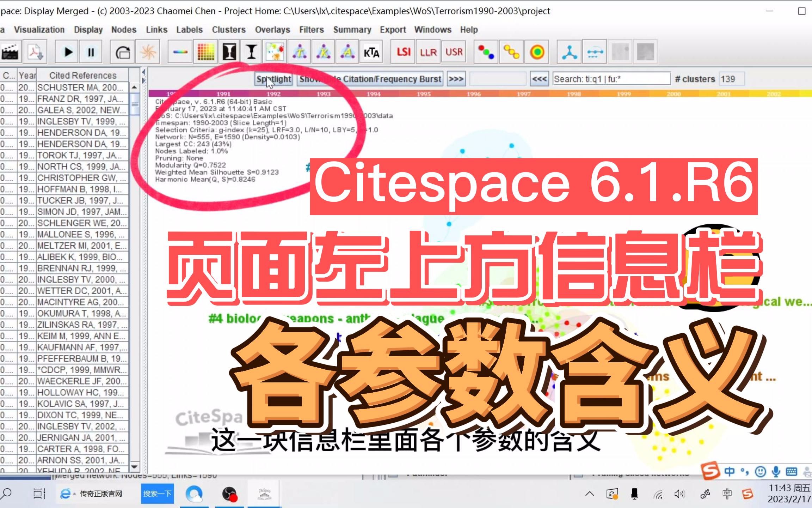
Task: Select the LSI labeling algorithm
Action: tap(404, 52)
